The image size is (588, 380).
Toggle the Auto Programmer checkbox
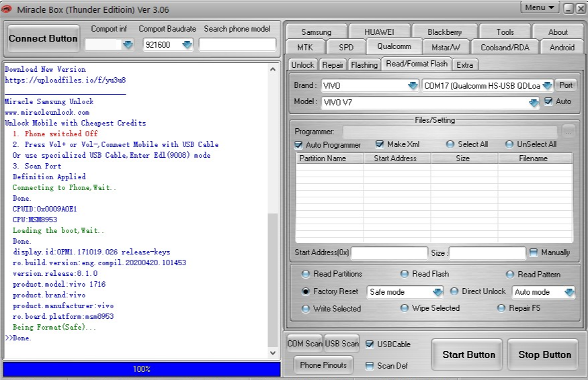coord(298,144)
